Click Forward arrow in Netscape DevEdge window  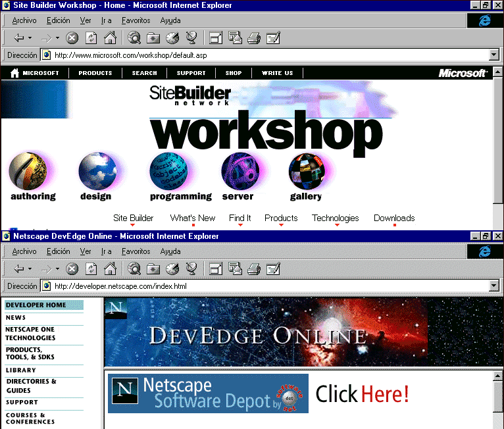click(47, 269)
